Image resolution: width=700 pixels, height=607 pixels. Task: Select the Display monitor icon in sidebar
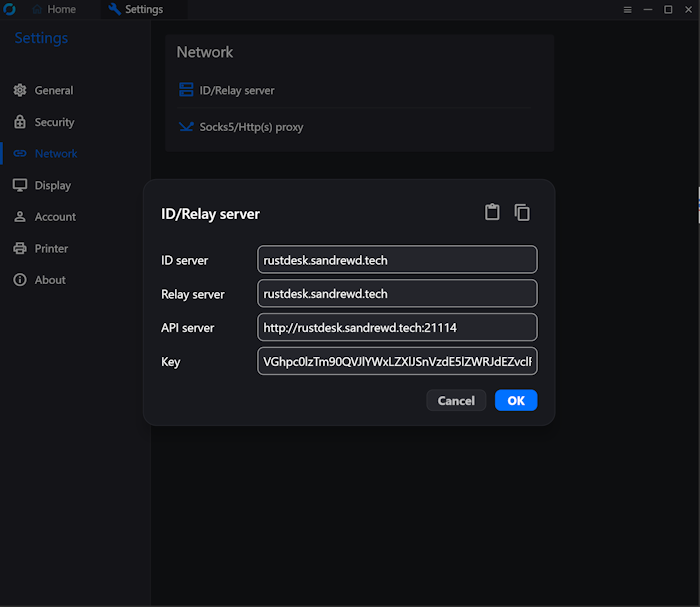pos(20,185)
